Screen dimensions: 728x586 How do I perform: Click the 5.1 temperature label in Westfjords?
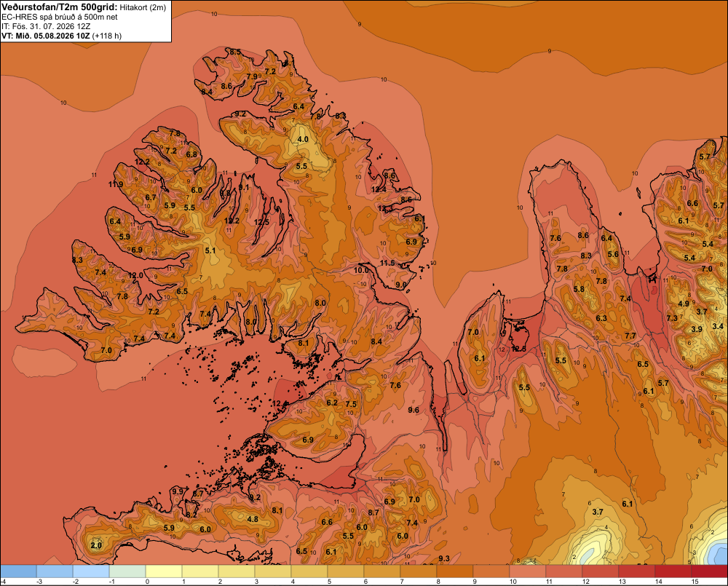coord(210,250)
